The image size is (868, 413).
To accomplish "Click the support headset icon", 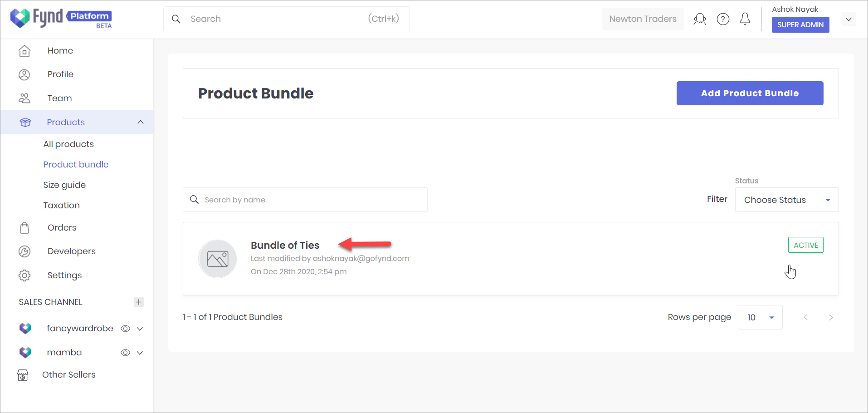I will tap(700, 19).
